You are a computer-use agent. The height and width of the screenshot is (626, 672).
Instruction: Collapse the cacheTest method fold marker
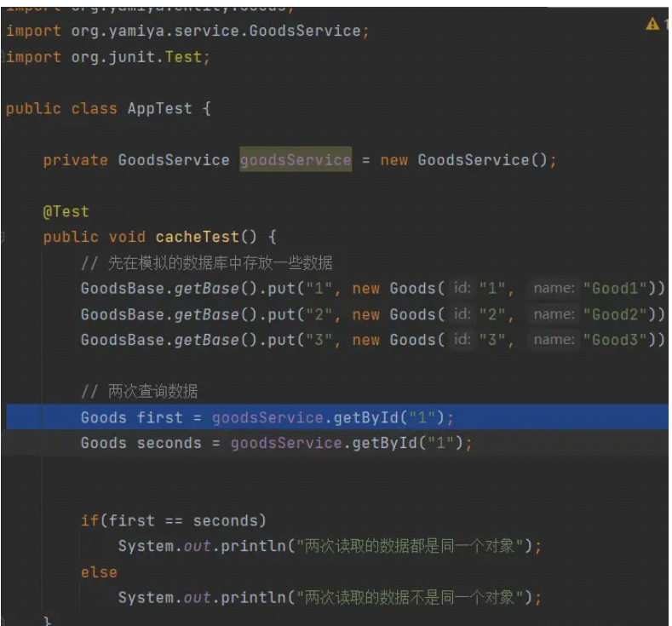pyautogui.click(x=3, y=237)
